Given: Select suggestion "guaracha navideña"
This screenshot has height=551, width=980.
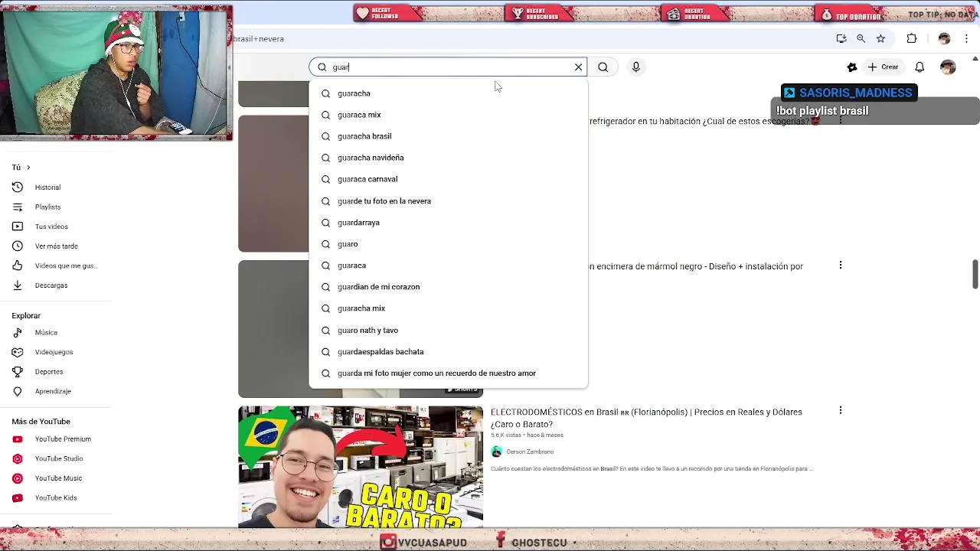Looking at the screenshot, I should 448,158.
